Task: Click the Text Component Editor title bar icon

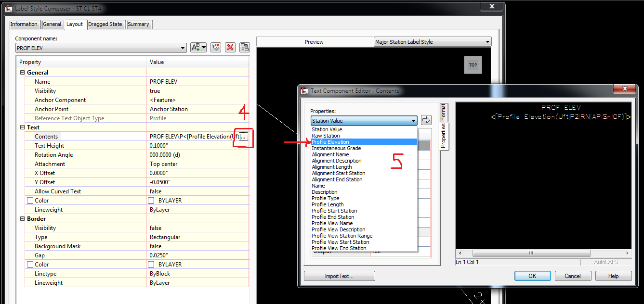Action: tap(304, 90)
